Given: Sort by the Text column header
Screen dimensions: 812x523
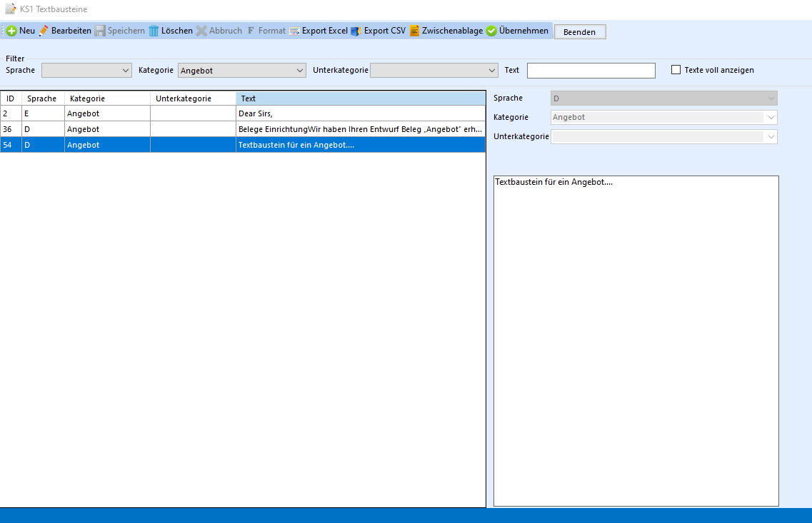Looking at the screenshot, I should pos(360,98).
